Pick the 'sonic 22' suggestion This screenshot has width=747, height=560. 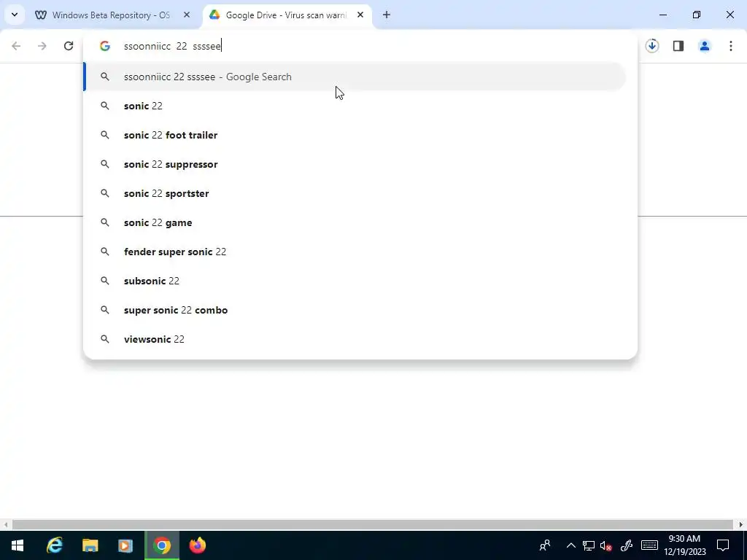click(355, 106)
